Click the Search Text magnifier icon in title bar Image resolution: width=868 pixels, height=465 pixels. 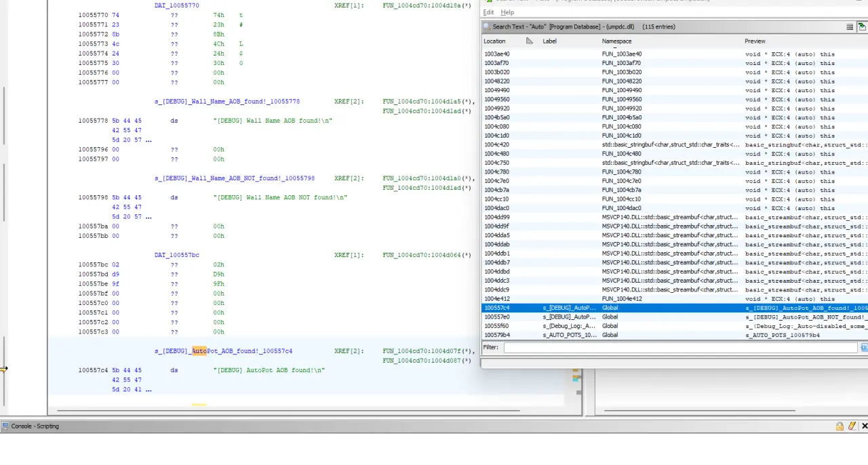point(487,26)
